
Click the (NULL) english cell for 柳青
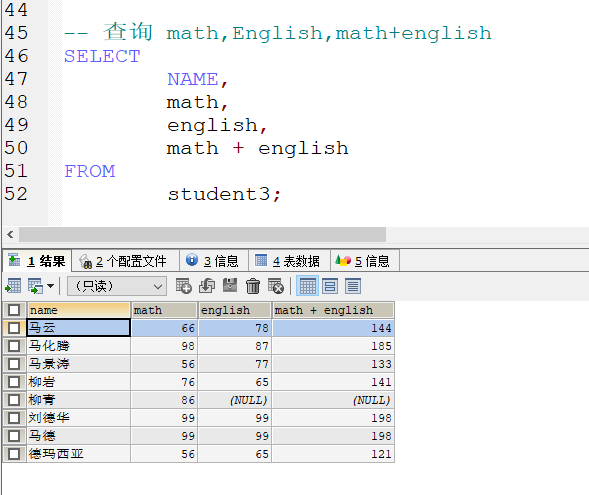coord(235,400)
